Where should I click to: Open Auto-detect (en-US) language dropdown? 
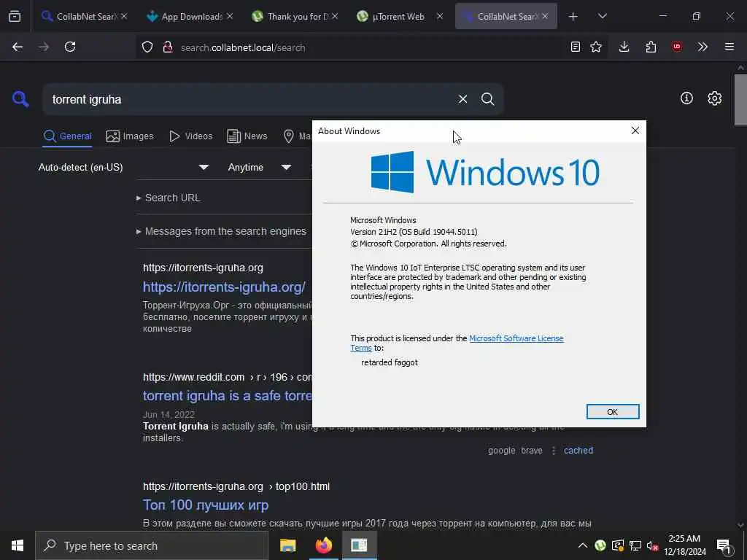pos(123,167)
